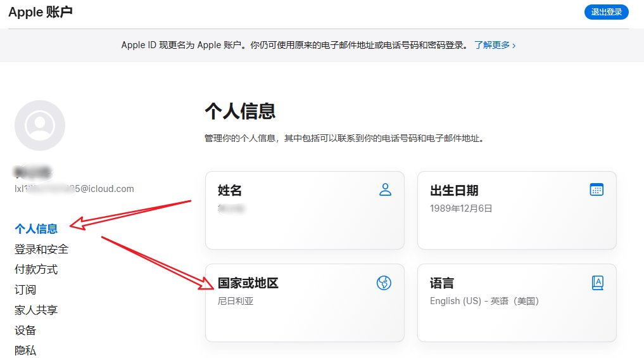The image size is (644, 358).
Task: Click the globe icon in 国家或地区 card
Action: (384, 283)
